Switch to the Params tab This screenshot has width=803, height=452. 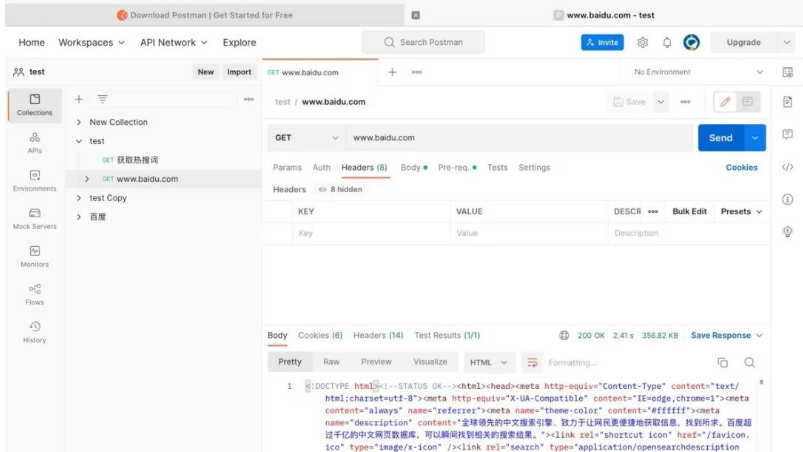point(287,167)
